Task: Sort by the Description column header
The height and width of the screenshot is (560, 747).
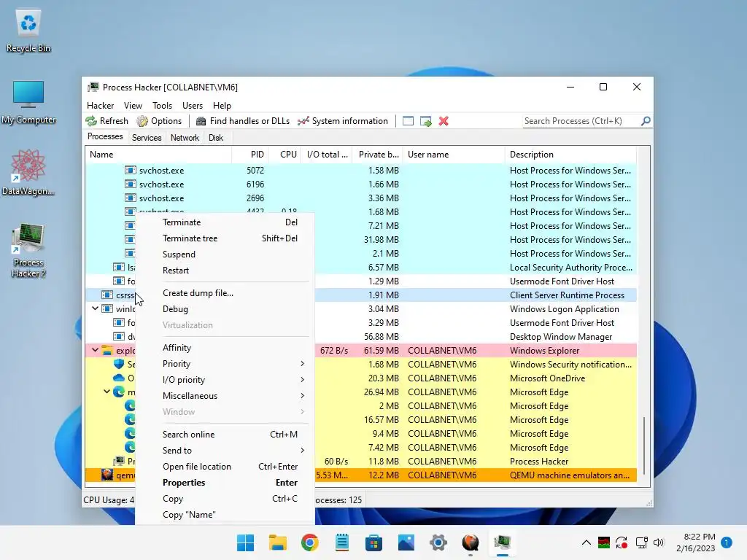Action: tap(570, 155)
